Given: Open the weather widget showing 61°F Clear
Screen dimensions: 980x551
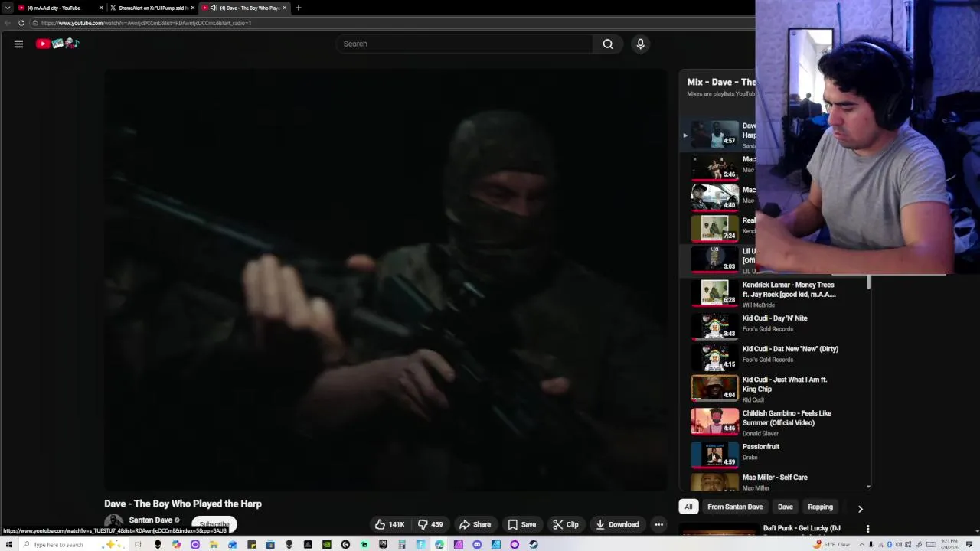Looking at the screenshot, I should pyautogui.click(x=832, y=544).
